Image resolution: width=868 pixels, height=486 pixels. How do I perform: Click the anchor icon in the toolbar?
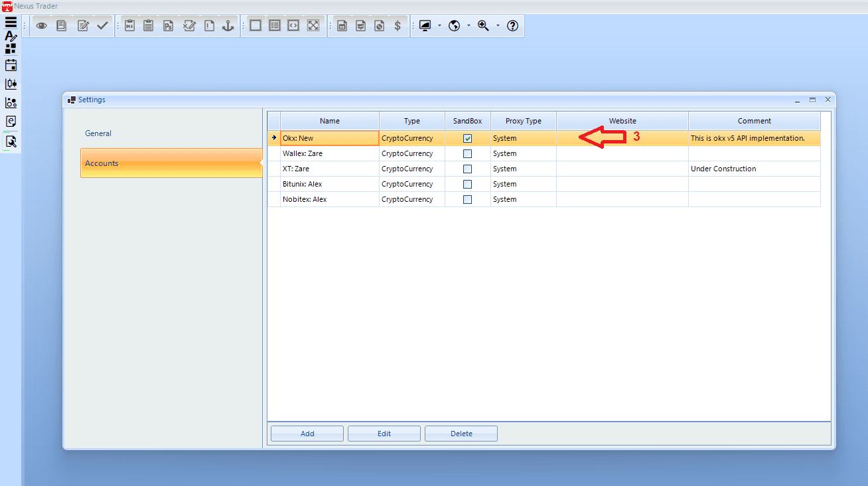228,26
